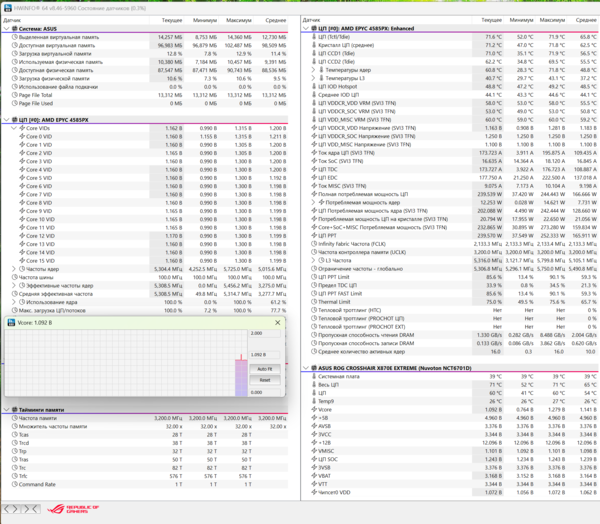Click the clock icon beside Infinity Fabric Частота (FCLK)
The height and width of the screenshot is (524, 600).
pos(314,244)
